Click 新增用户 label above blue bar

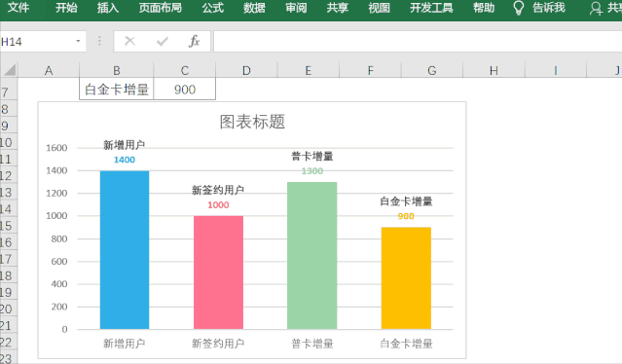(125, 145)
